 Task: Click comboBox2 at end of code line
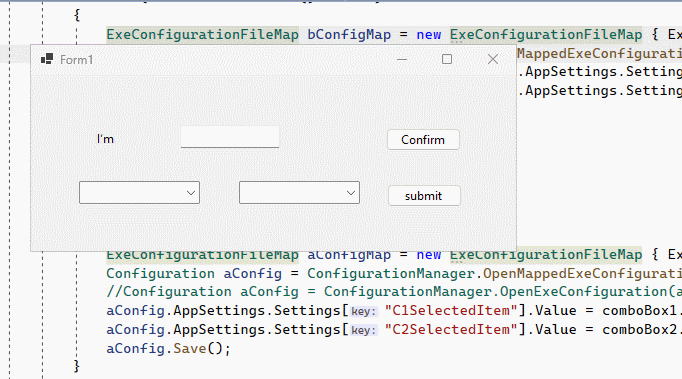coord(640,329)
